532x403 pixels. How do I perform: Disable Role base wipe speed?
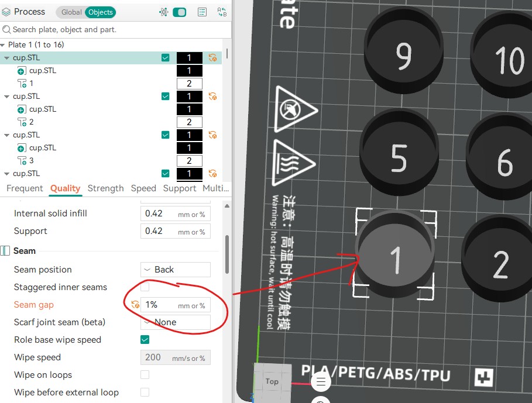[x=145, y=339]
